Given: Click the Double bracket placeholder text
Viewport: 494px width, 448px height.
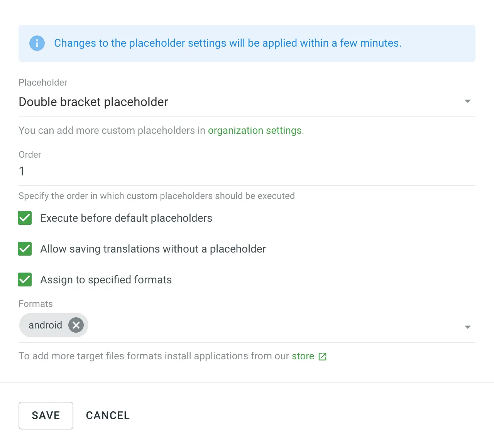Looking at the screenshot, I should coord(93,102).
